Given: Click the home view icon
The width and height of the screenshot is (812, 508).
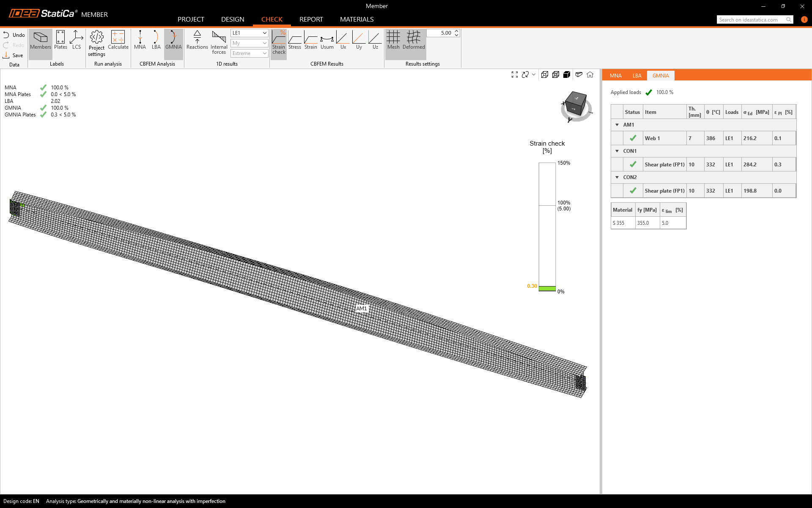Looking at the screenshot, I should tap(590, 75).
